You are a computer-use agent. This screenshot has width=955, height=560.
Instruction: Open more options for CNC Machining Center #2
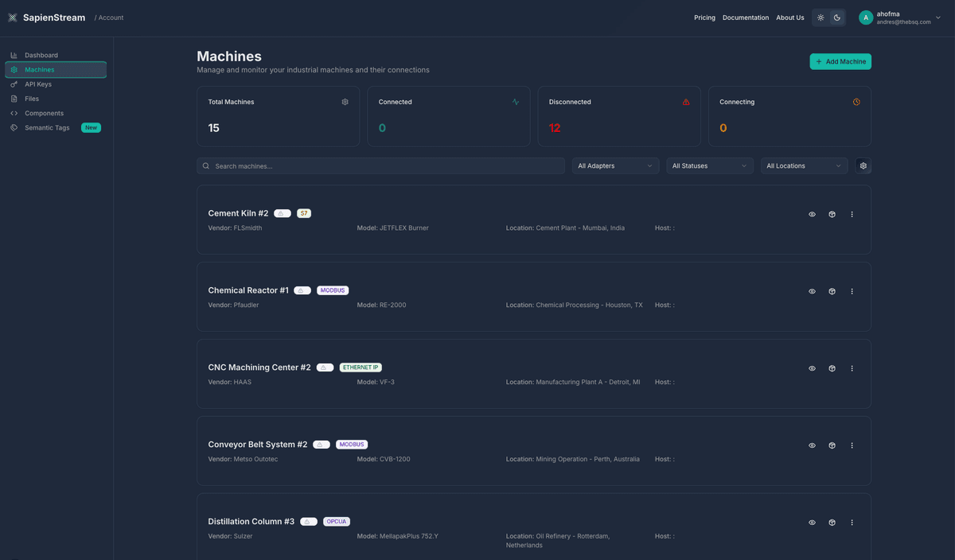[x=852, y=369]
